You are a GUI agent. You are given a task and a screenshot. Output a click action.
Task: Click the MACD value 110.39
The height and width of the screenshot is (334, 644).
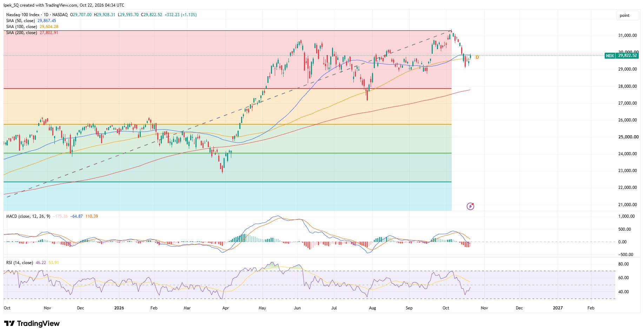click(92, 216)
